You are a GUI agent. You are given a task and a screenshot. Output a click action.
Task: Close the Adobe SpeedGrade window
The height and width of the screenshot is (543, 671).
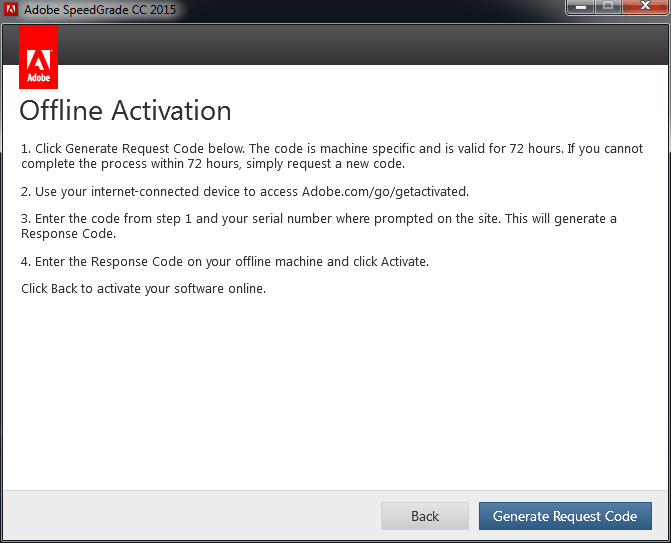(645, 7)
